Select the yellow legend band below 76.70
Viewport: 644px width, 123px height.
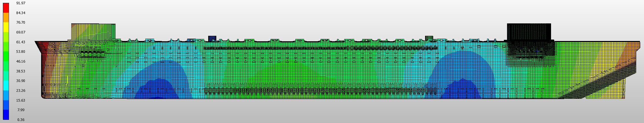[6, 27]
